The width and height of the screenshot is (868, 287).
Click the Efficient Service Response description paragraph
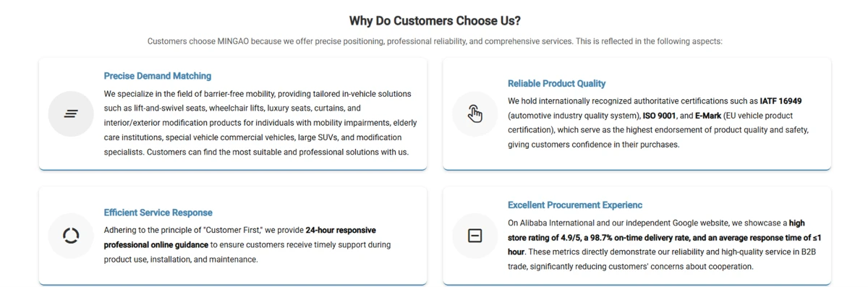coord(247,245)
